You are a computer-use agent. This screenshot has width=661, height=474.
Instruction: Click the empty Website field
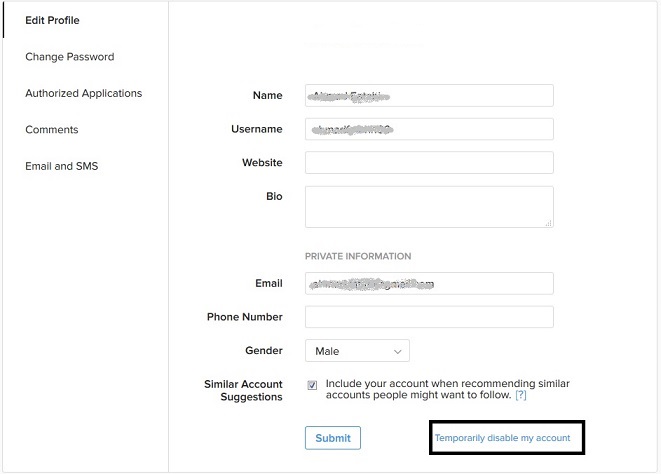[429, 163]
